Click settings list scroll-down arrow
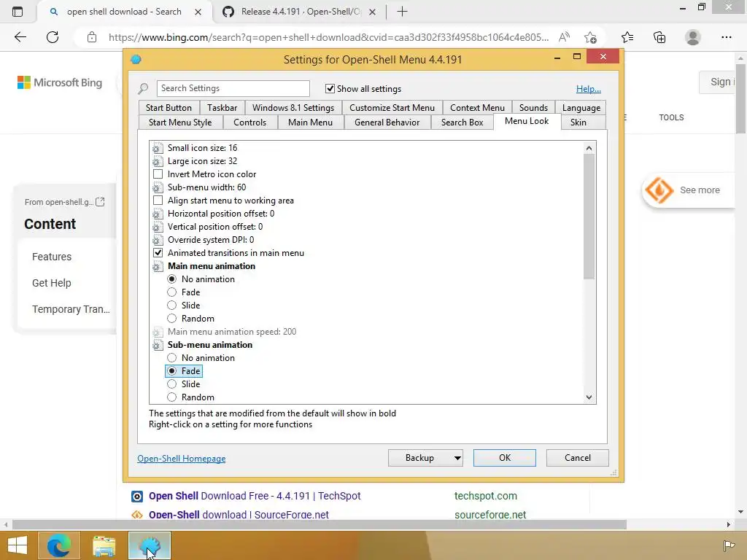This screenshot has width=747, height=560. point(589,397)
